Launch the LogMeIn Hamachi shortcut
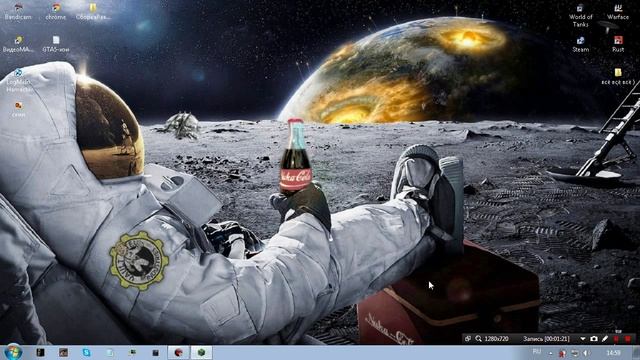The height and width of the screenshot is (360, 640). (18, 80)
